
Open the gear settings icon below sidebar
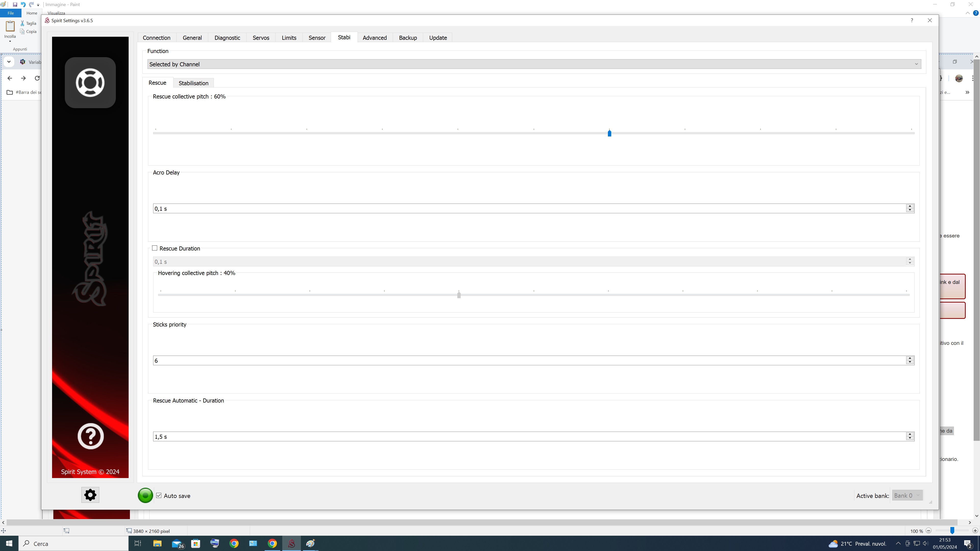90,495
